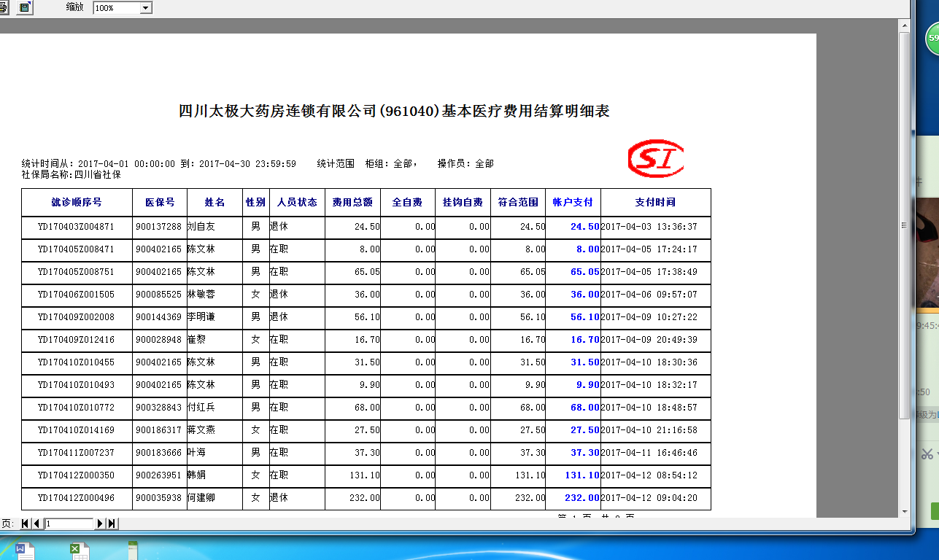Click the green circle badge at right edge
The image size is (939, 560).
coord(932,38)
